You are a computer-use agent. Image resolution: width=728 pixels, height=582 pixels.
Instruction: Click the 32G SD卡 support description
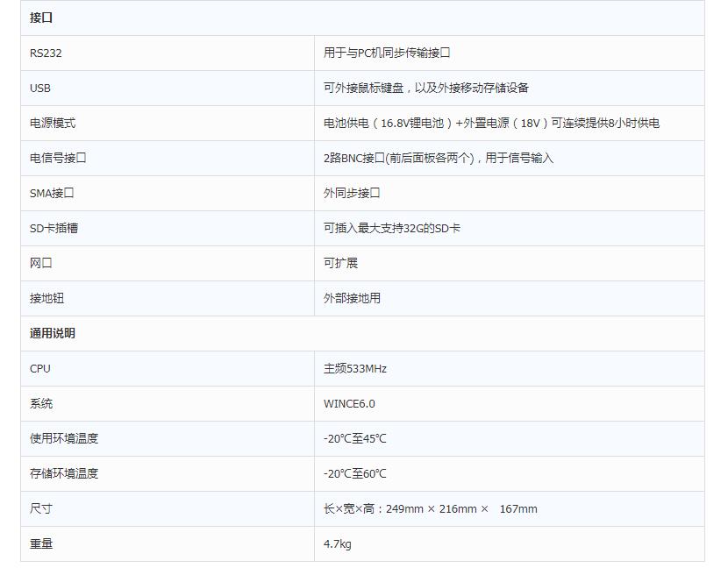[x=392, y=228]
